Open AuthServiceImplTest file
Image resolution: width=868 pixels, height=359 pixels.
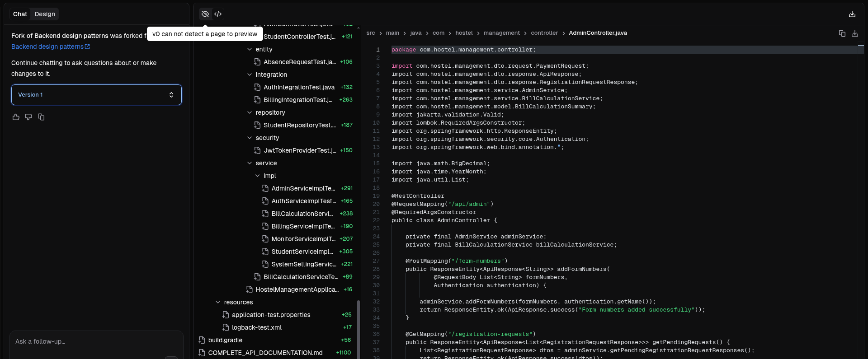(x=304, y=201)
